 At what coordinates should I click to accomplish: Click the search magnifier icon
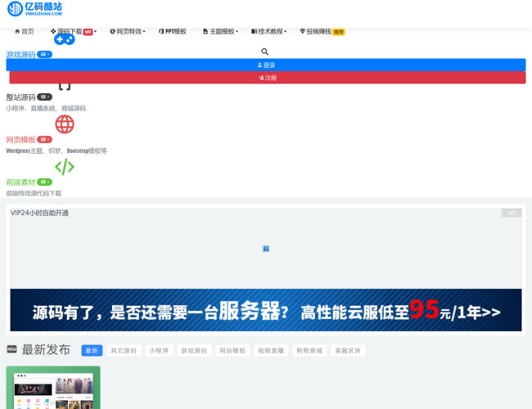(x=265, y=52)
